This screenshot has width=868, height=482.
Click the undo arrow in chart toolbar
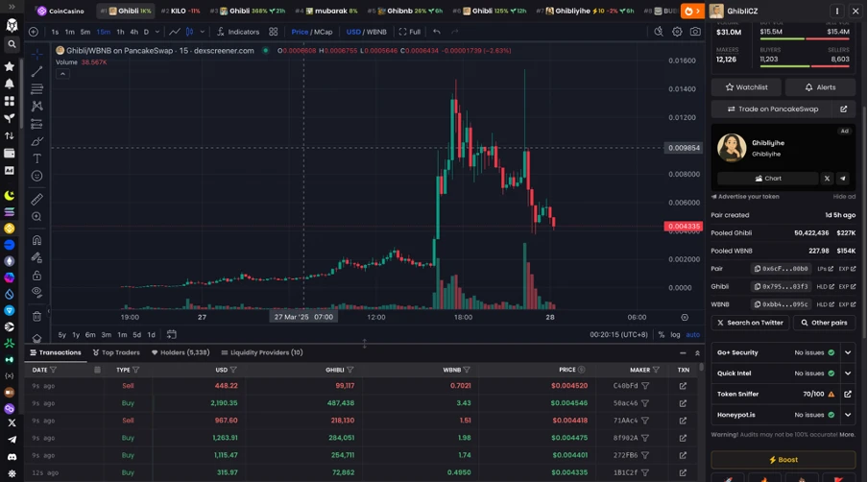point(437,32)
